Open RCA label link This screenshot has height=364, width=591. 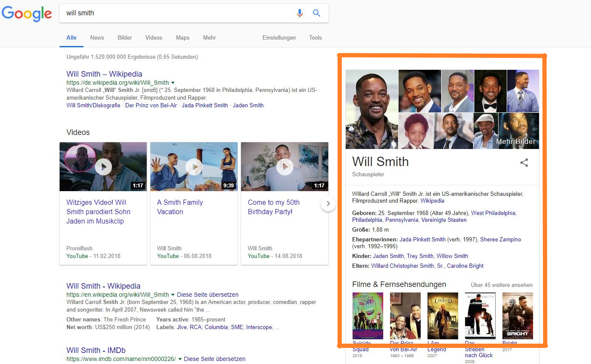point(195,327)
